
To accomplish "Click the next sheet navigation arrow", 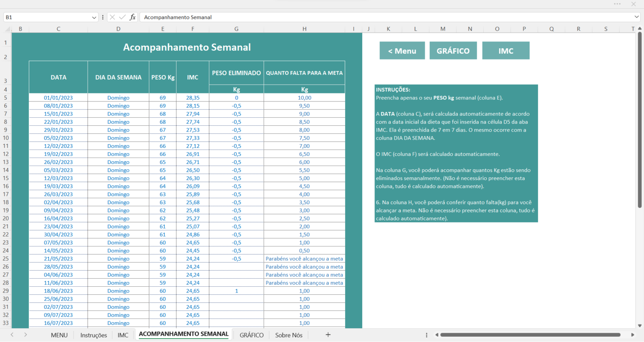I will [26, 334].
